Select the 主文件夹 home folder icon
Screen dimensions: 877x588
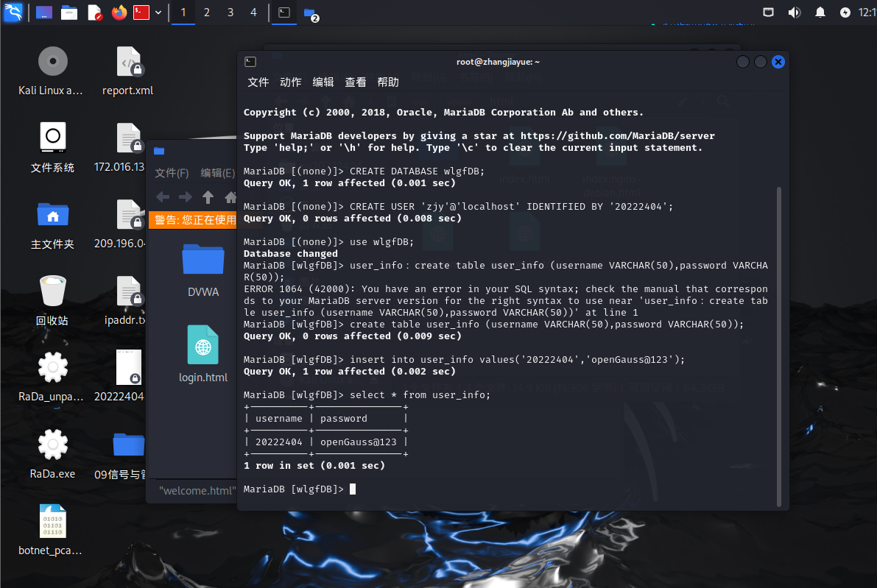[52, 225]
